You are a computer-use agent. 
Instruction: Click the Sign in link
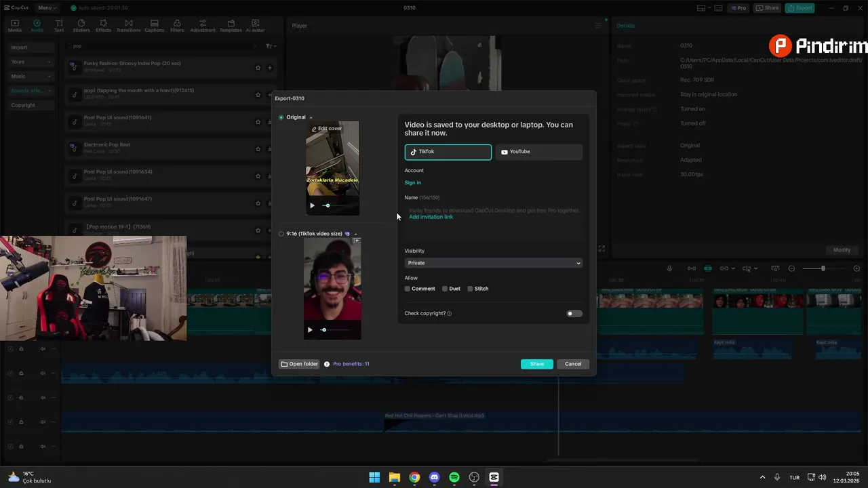[x=413, y=183]
